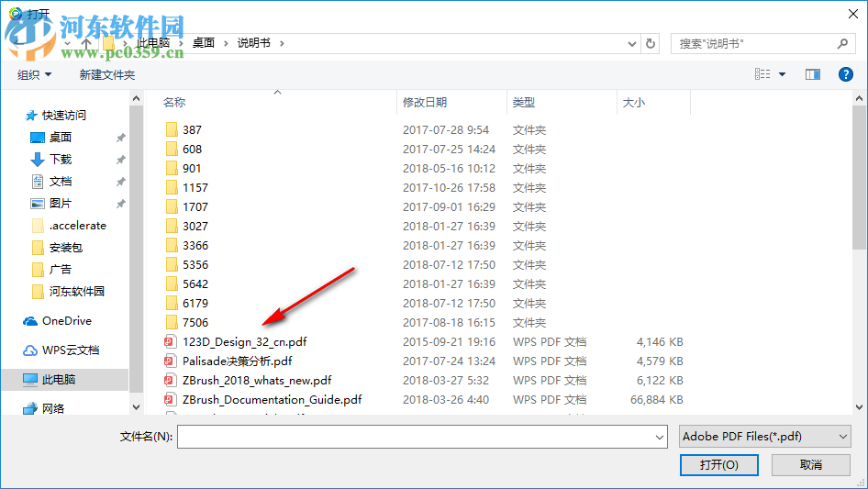Select folder icon of 1707
868x489 pixels.
(x=172, y=206)
